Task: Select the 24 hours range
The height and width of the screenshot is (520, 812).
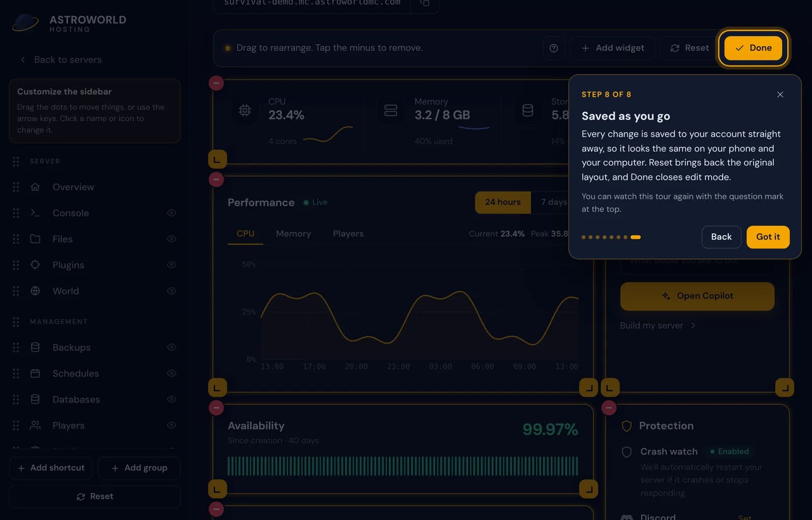Action: tap(503, 202)
